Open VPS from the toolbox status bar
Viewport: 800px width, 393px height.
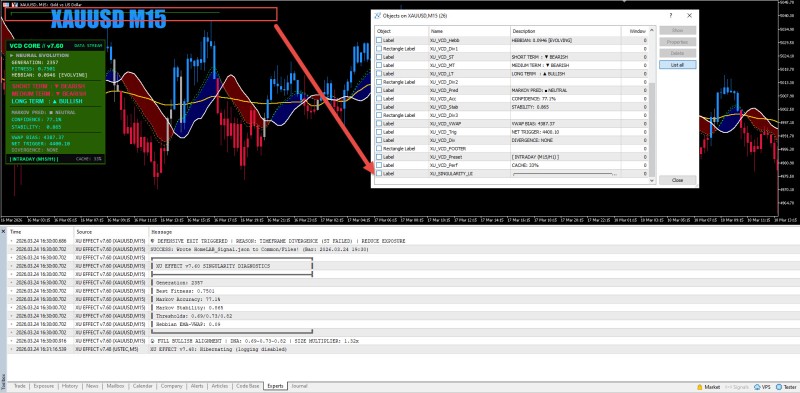(763, 387)
